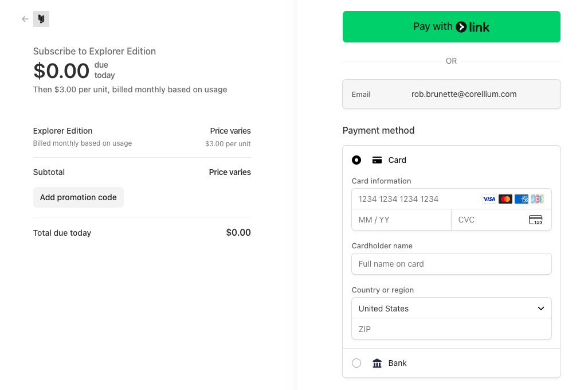Click the CVC card hint icon
This screenshot has width=588, height=390.
click(x=535, y=220)
